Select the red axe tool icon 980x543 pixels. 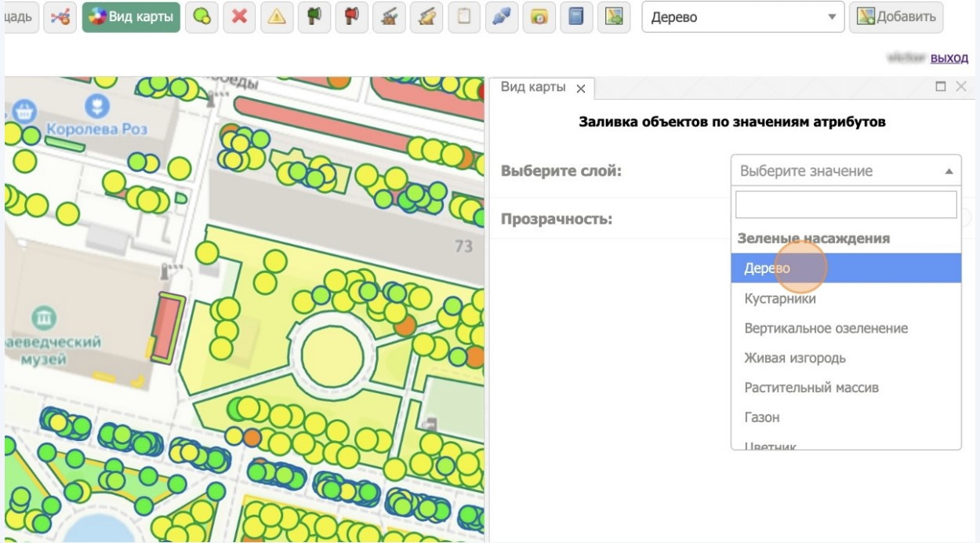pyautogui.click(x=351, y=17)
